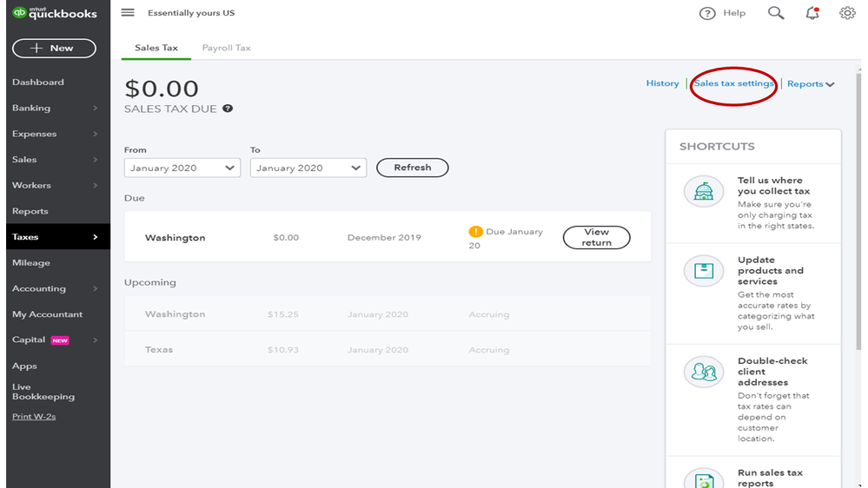Click the capitol building shortcut icon
The width and height of the screenshot is (868, 488).
(703, 192)
